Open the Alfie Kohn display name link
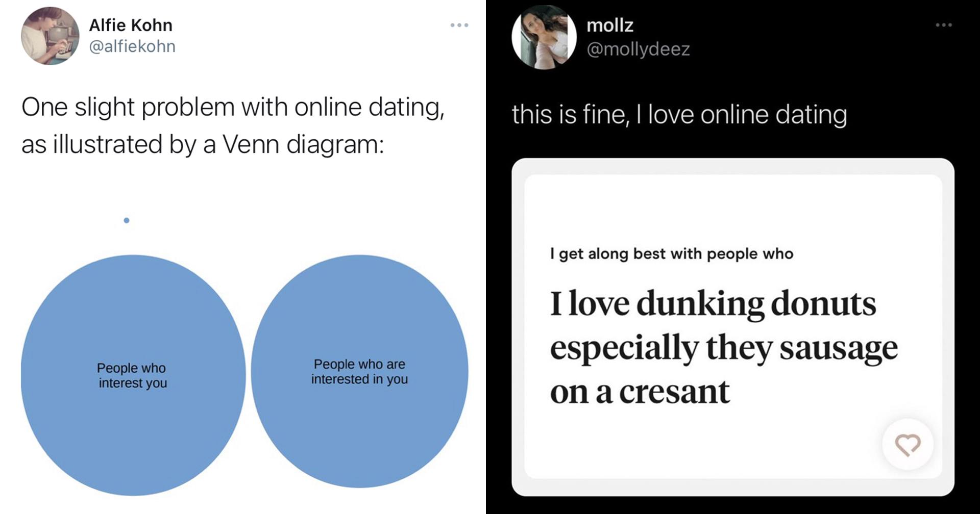This screenshot has width=980, height=514. pos(131,25)
